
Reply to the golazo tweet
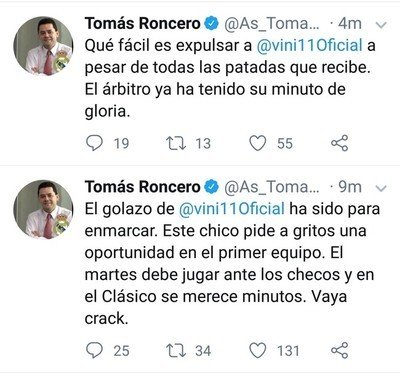94,350
